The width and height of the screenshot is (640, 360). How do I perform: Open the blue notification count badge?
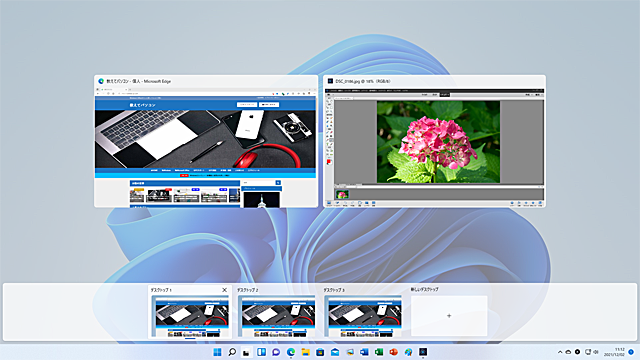click(631, 352)
